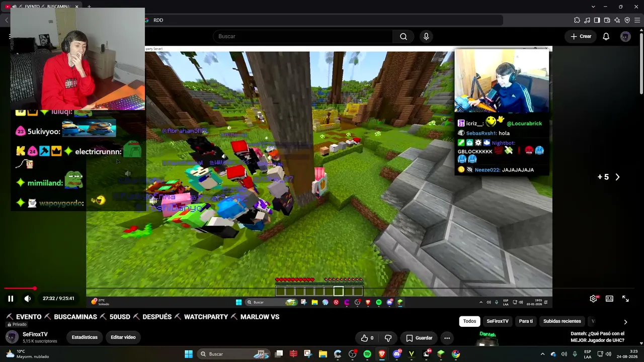Select the SeFiroxTV filter chip
Image resolution: width=644 pixels, height=362 pixels.
click(498, 321)
